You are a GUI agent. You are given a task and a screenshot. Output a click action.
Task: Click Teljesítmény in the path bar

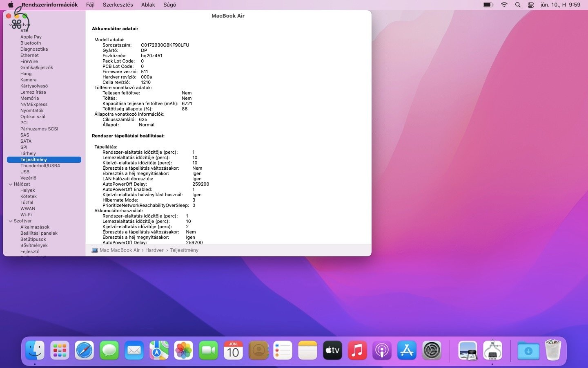tap(184, 250)
